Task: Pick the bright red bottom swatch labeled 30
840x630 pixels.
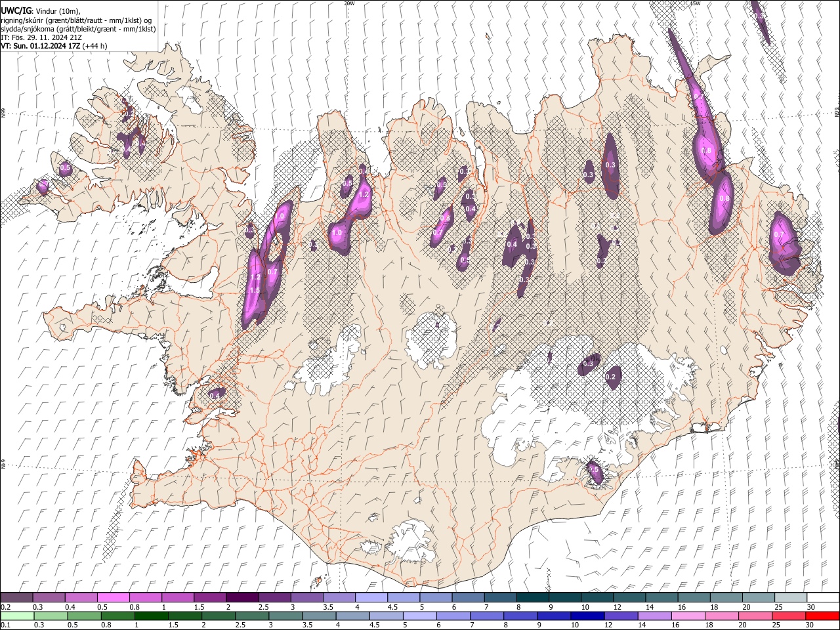Action: (x=822, y=616)
